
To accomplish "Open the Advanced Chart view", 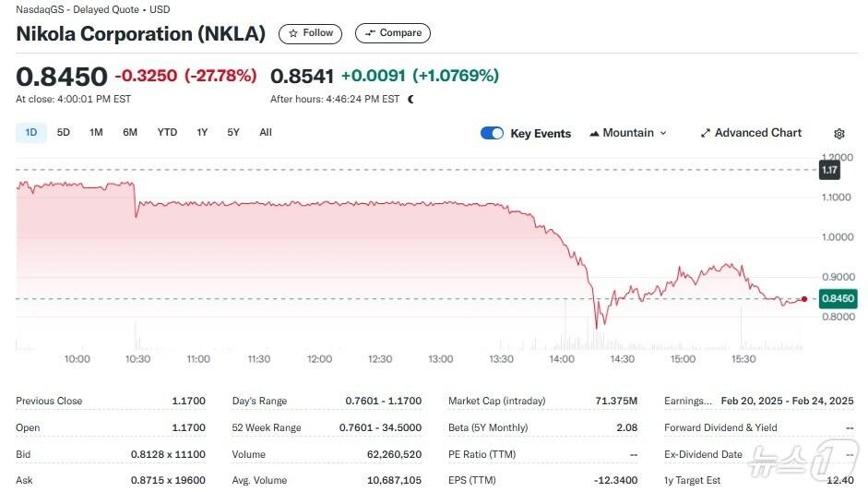I will pos(751,133).
